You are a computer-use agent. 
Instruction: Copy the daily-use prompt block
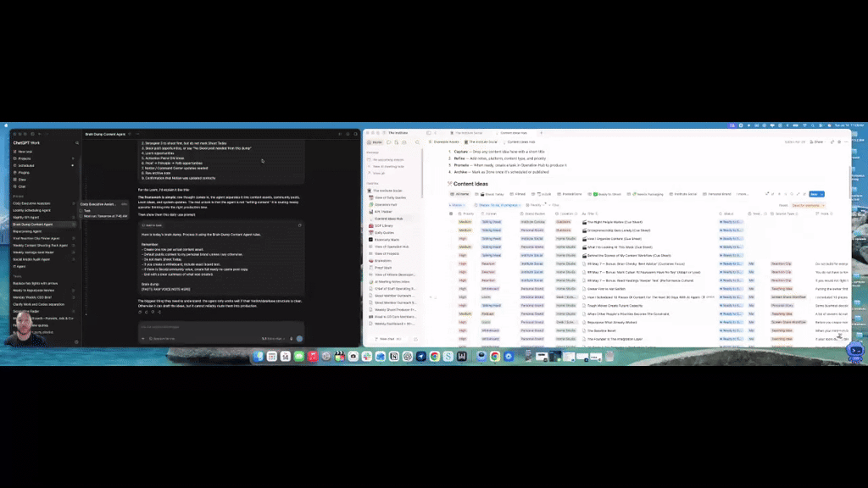click(300, 225)
